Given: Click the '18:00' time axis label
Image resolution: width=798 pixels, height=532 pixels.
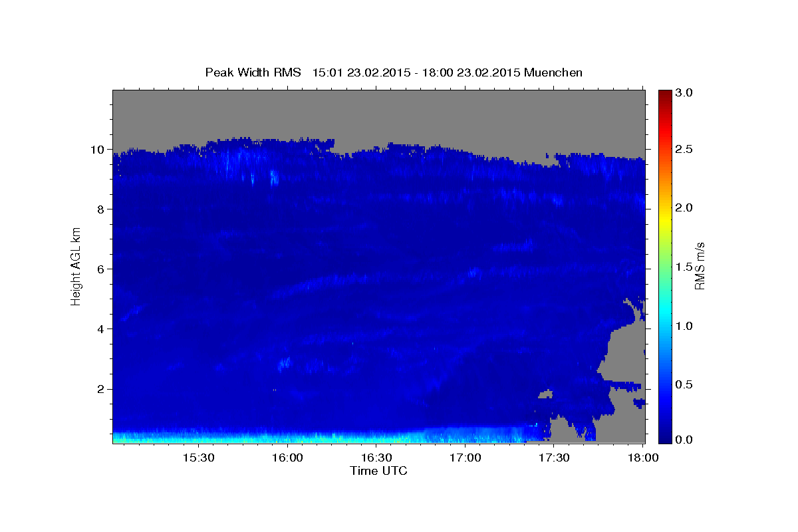Looking at the screenshot, I should (x=643, y=458).
